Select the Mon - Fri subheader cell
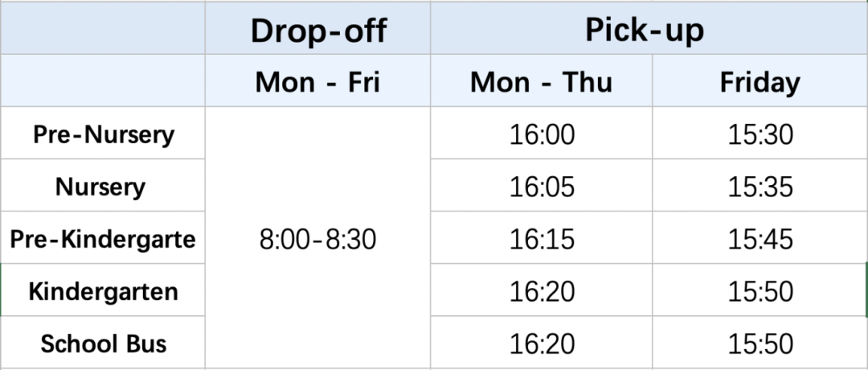The width and height of the screenshot is (868, 370). click(318, 82)
